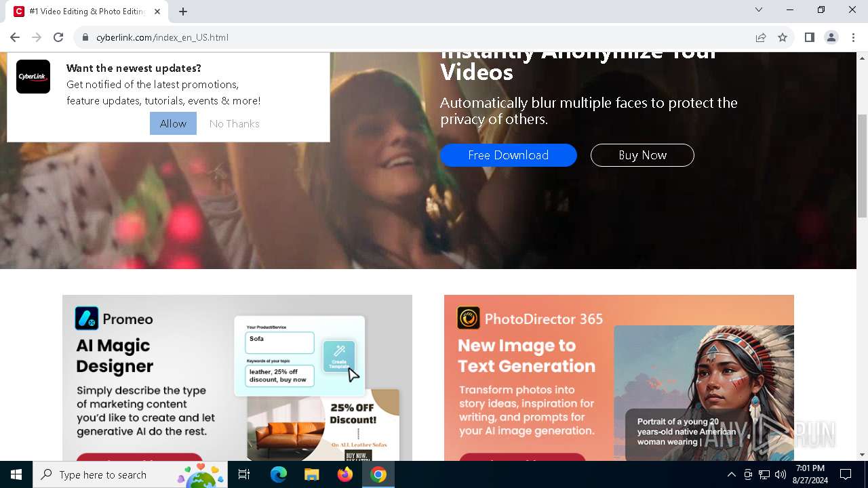
Task: Click the CyberLink logo in the notification popup
Action: (33, 77)
